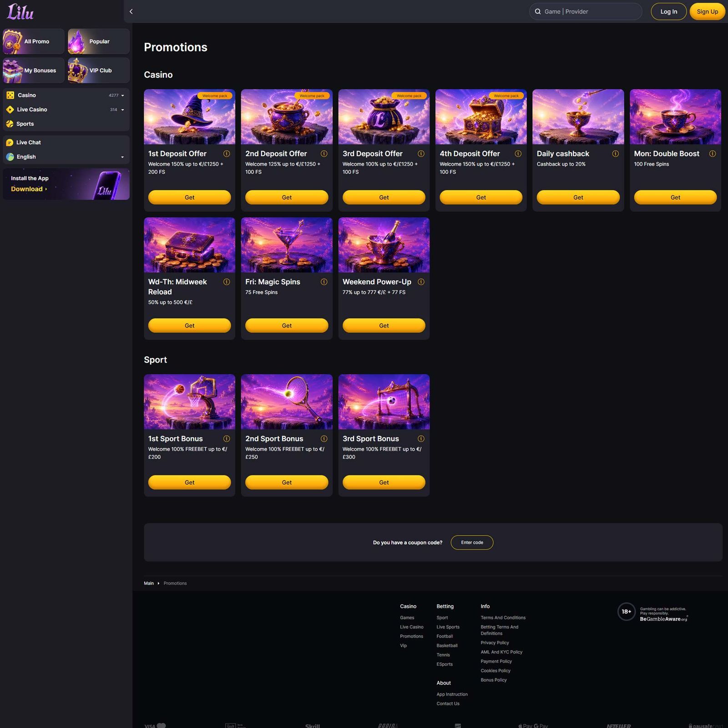
Task: Click the 18+ age restriction badge
Action: 627,612
